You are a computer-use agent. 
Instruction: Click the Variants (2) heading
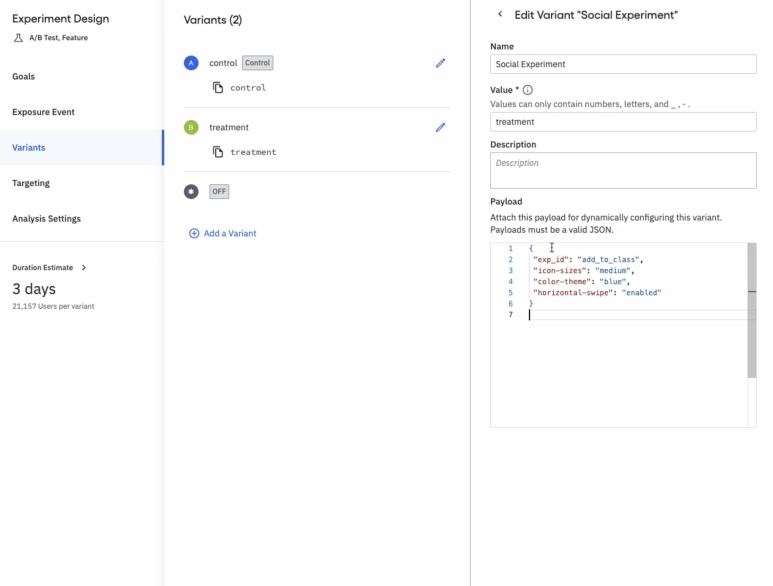(213, 20)
